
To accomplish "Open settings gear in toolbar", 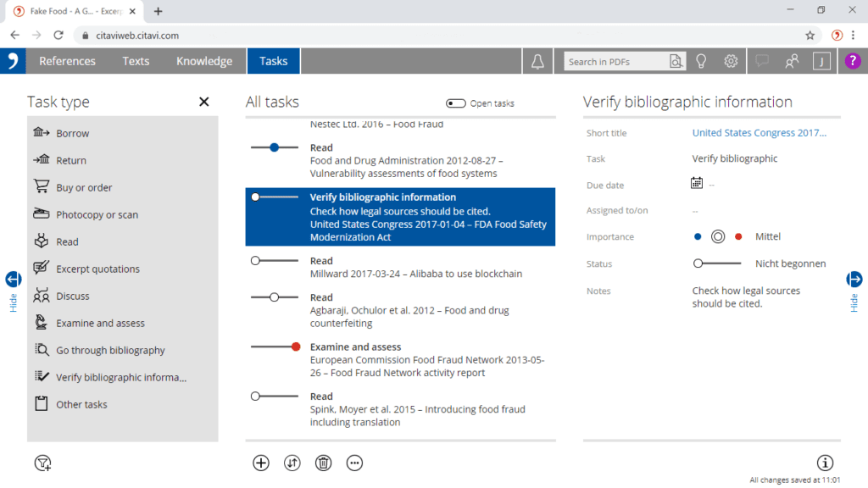I will pos(731,61).
